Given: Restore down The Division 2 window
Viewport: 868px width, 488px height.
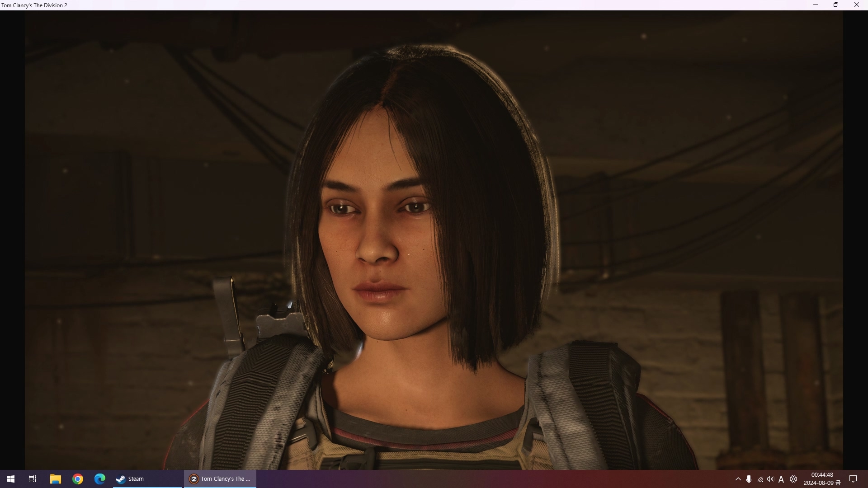Looking at the screenshot, I should (x=836, y=5).
